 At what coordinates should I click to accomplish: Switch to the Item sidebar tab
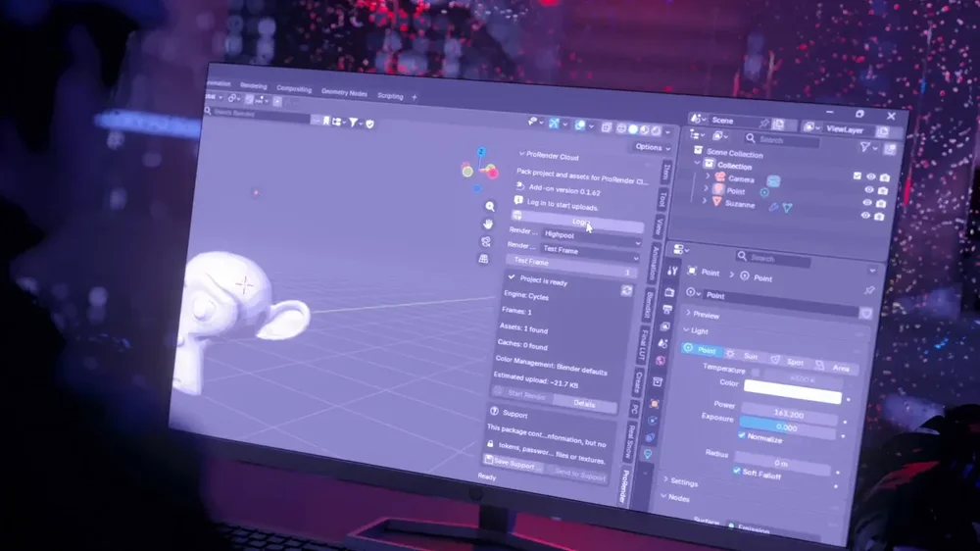pos(666,172)
